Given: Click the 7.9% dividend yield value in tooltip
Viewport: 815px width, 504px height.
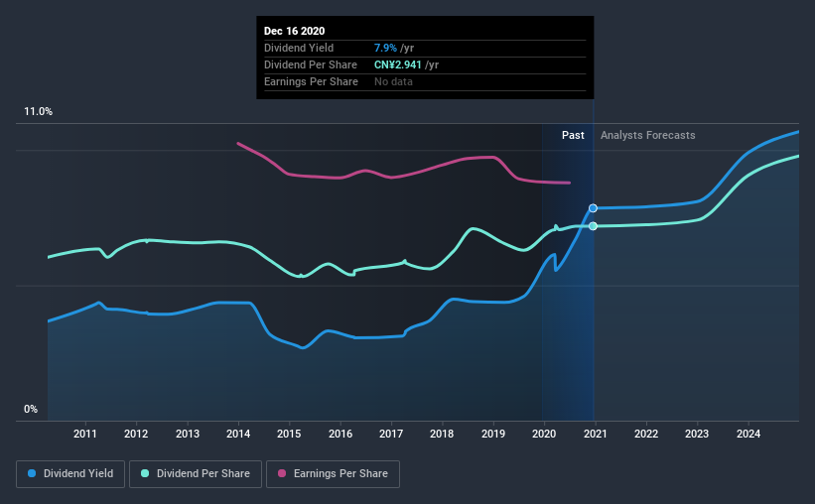Looking at the screenshot, I should pyautogui.click(x=386, y=48).
